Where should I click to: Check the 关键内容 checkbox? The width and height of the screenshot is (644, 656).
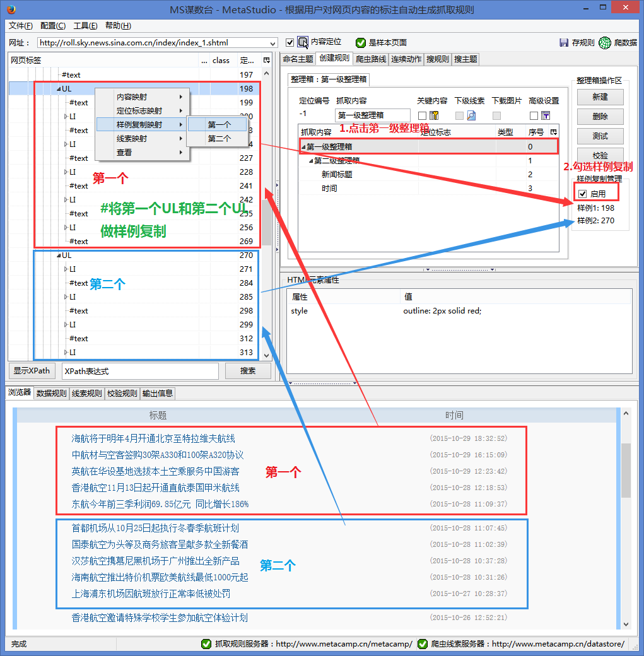tap(422, 115)
